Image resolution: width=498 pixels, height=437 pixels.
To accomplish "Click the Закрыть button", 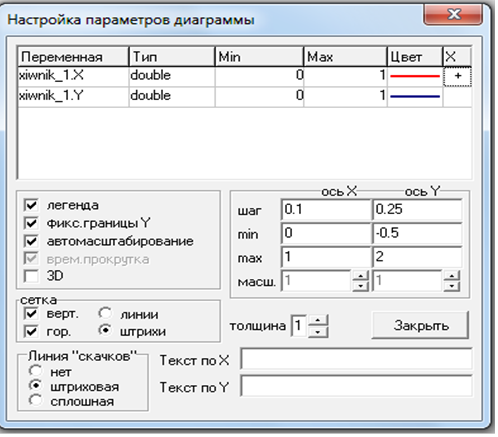I will click(x=421, y=326).
